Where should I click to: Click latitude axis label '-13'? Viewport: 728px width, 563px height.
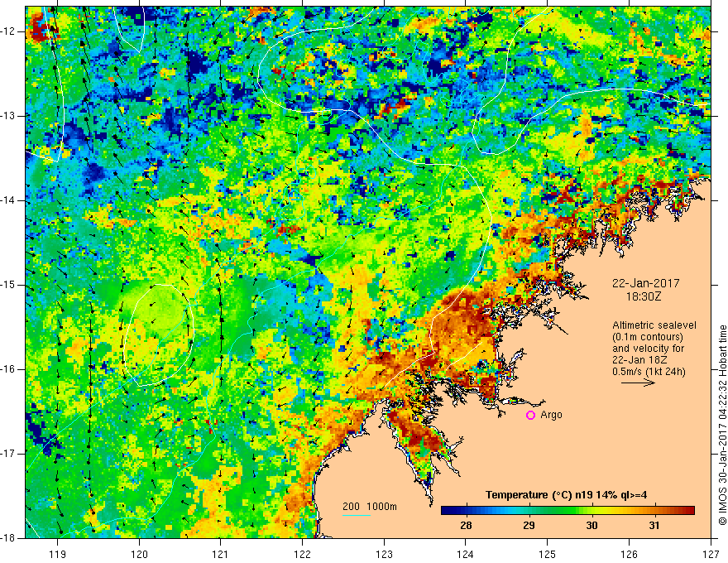(9, 116)
